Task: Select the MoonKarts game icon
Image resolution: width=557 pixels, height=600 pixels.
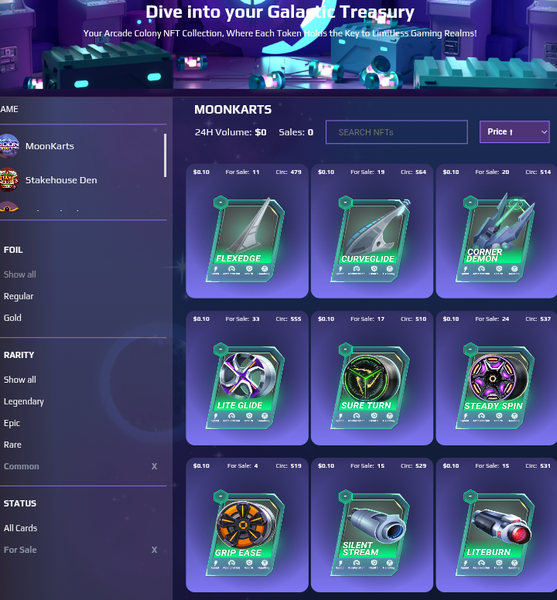Action: pyautogui.click(x=9, y=146)
